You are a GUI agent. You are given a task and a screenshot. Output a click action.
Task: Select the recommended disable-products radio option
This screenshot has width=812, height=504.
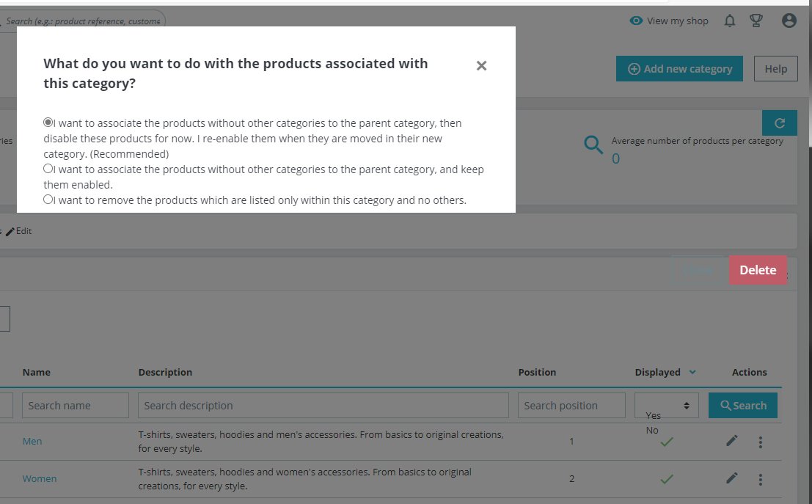pyautogui.click(x=48, y=123)
